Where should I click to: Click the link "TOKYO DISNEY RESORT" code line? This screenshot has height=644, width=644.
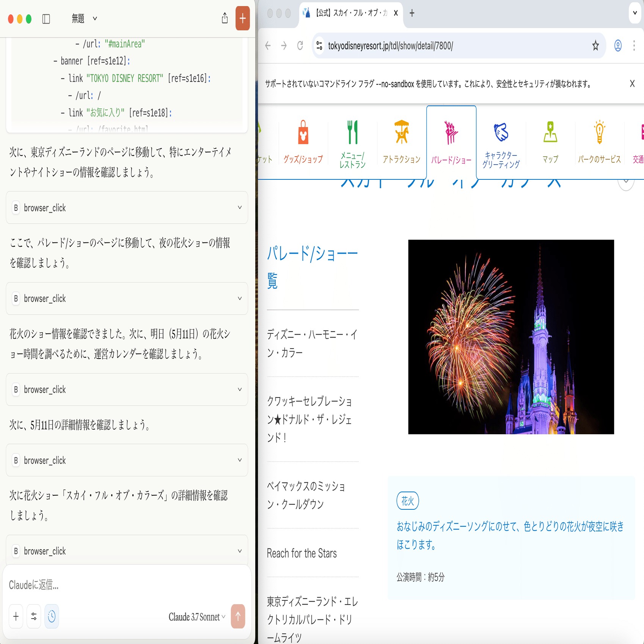(x=136, y=79)
